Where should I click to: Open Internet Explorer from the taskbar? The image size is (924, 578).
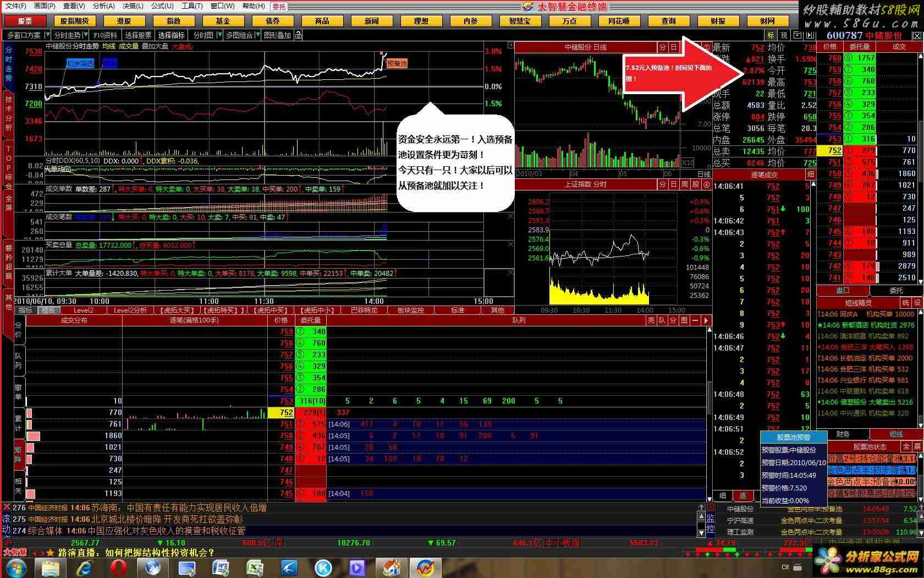click(84, 567)
